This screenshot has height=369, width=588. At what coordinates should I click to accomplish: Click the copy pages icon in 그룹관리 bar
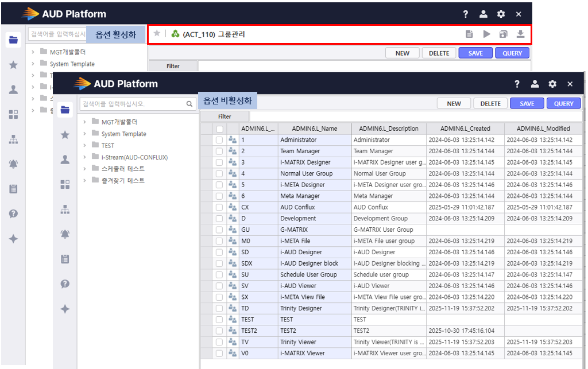click(503, 34)
